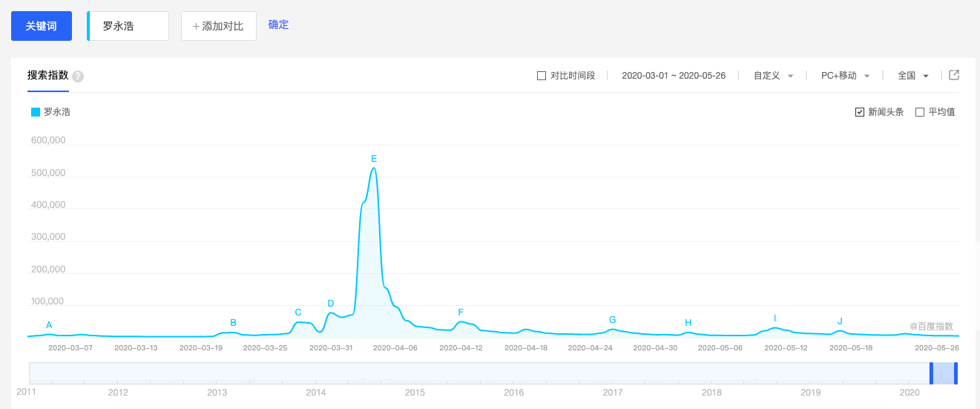Click the 确定 link
The image size is (980, 409).
pos(279,24)
